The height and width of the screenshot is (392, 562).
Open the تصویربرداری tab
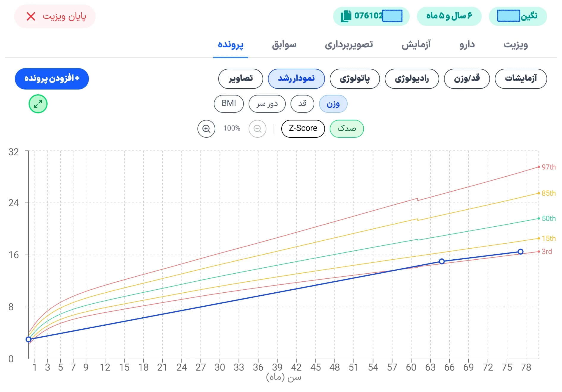349,45
